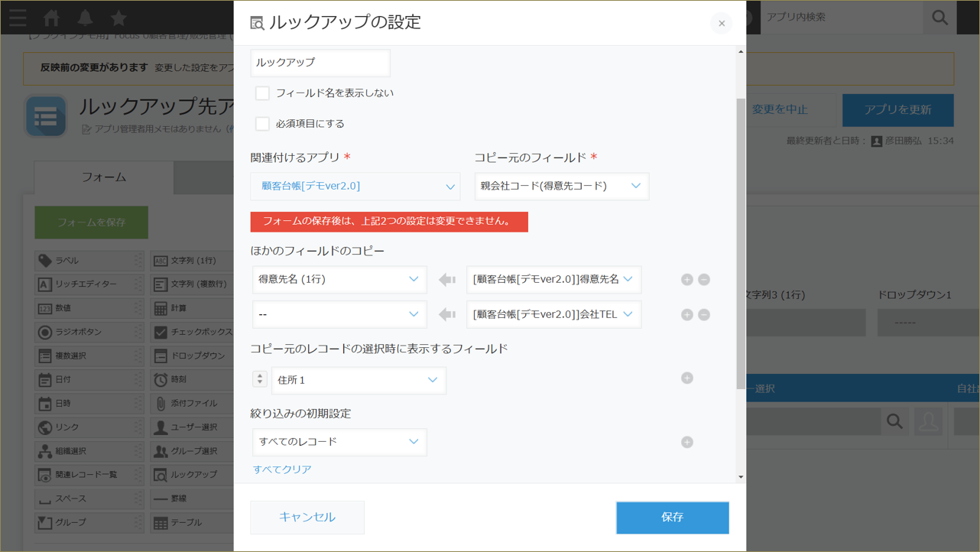980x552 pixels.
Task: Click the reorder stepper beside 住所１
Action: tap(260, 378)
